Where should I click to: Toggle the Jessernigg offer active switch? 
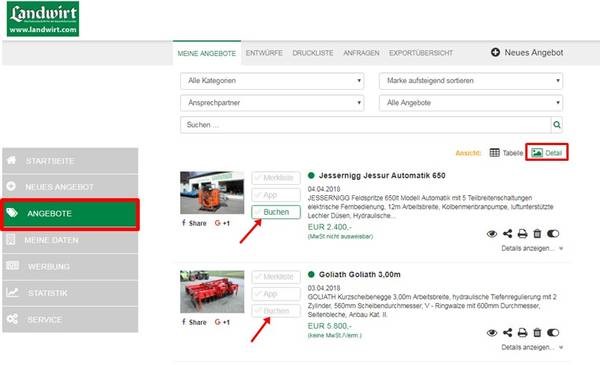(553, 233)
